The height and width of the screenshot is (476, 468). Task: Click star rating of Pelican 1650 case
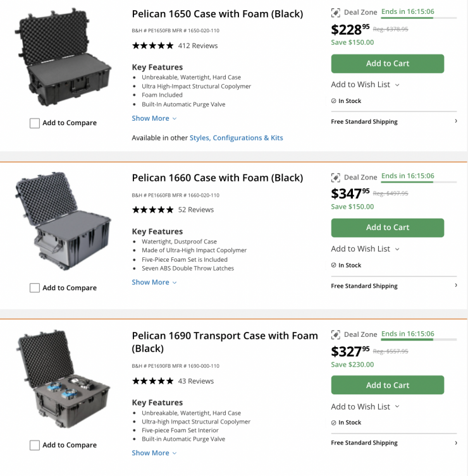coord(152,46)
